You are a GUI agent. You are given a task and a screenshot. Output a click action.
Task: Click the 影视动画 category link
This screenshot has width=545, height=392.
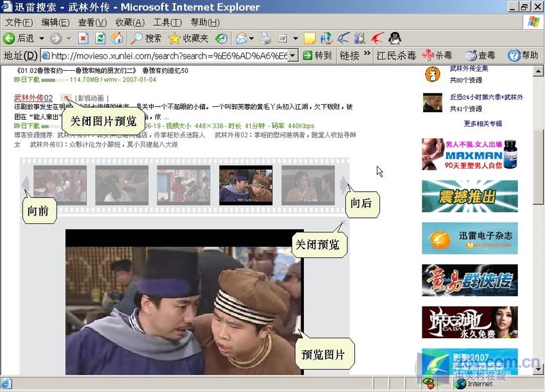[x=91, y=98]
